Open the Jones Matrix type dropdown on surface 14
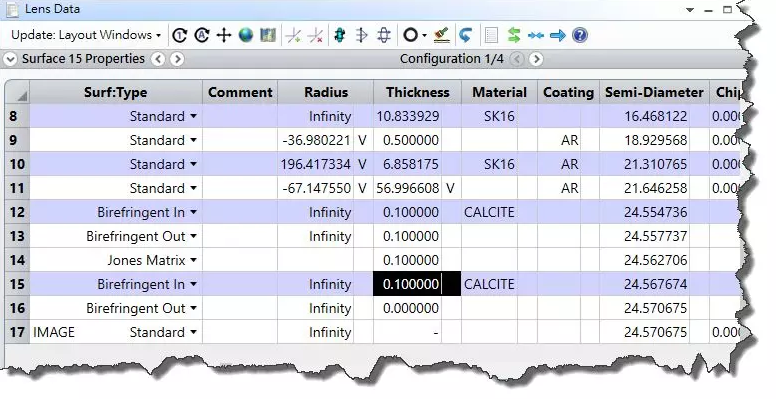The width and height of the screenshot is (776, 399). 194,260
